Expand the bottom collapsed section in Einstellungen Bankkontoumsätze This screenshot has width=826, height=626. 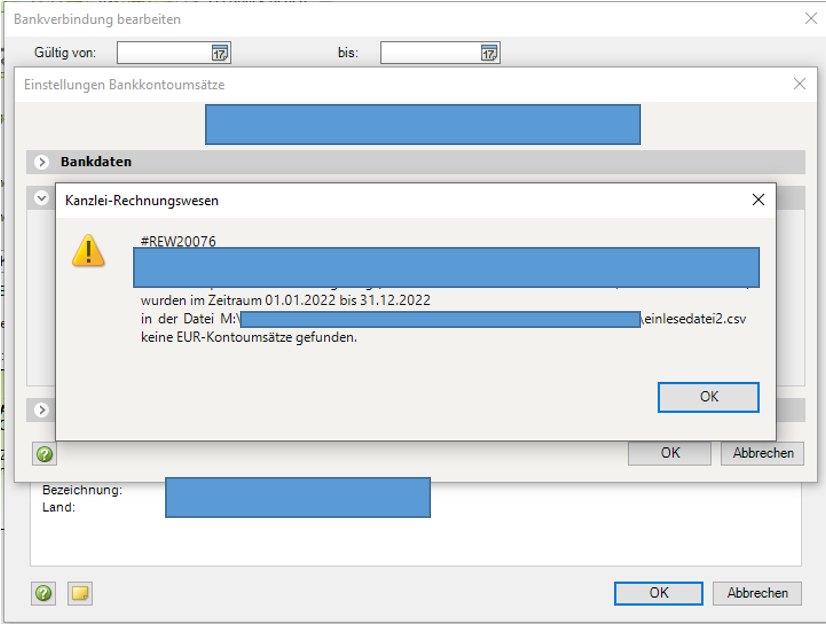pos(42,409)
